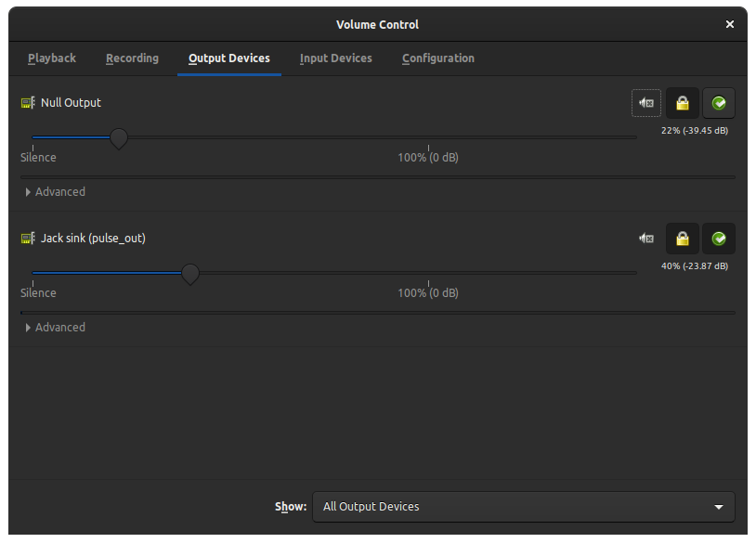Toggle channel lock for Null Output
Screen dimensions: 756x543
(x=683, y=103)
